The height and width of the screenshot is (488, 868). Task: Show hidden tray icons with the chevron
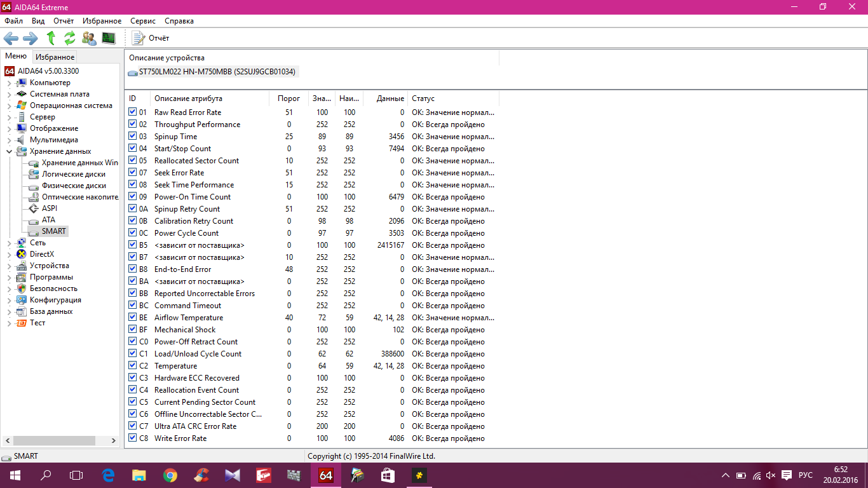coord(725,475)
